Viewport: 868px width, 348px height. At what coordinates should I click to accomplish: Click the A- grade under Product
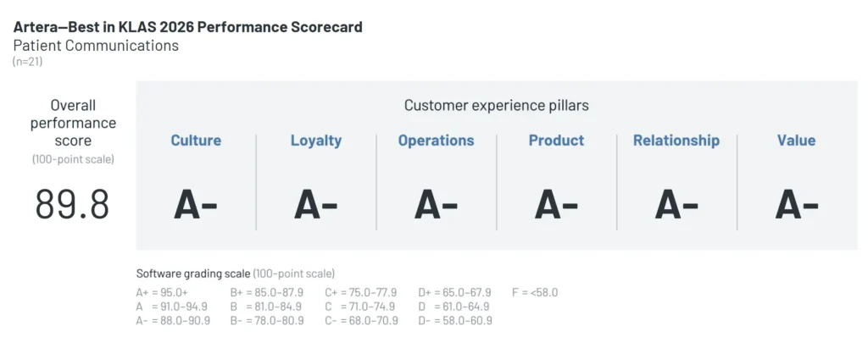[556, 205]
